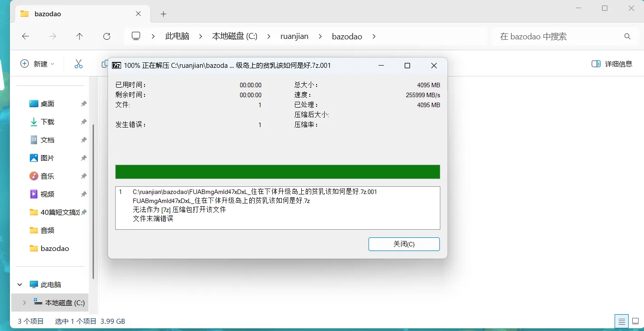Navigate to 本地磁盘 (C:) in the address bar
The width and height of the screenshot is (644, 331).
point(235,37)
